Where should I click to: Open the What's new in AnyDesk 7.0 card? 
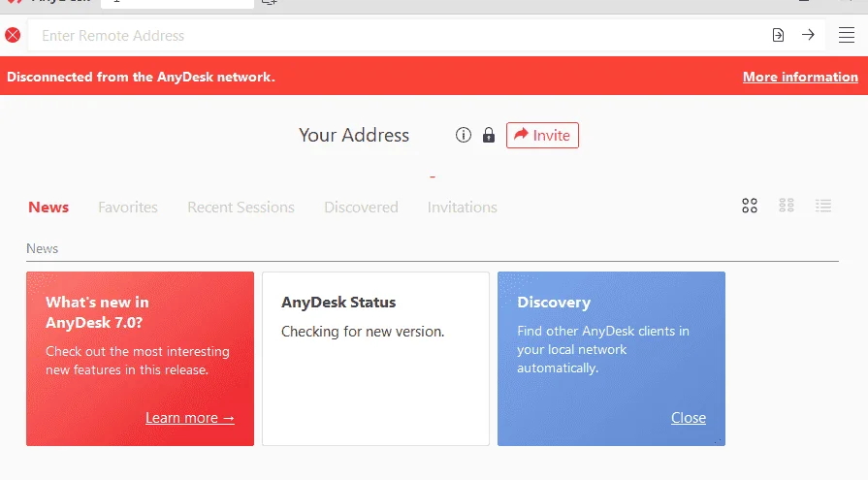(140, 359)
